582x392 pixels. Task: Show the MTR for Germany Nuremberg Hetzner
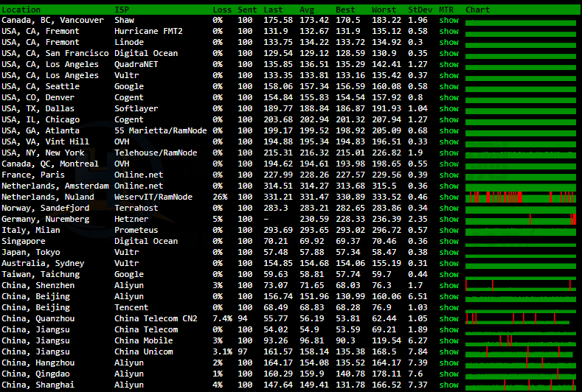point(448,219)
